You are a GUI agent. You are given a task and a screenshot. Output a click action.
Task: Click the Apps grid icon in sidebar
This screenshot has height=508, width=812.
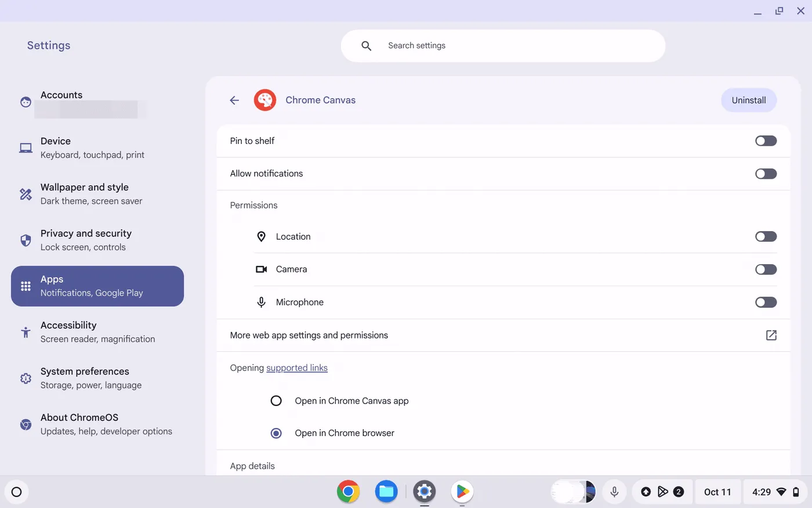[x=26, y=286]
